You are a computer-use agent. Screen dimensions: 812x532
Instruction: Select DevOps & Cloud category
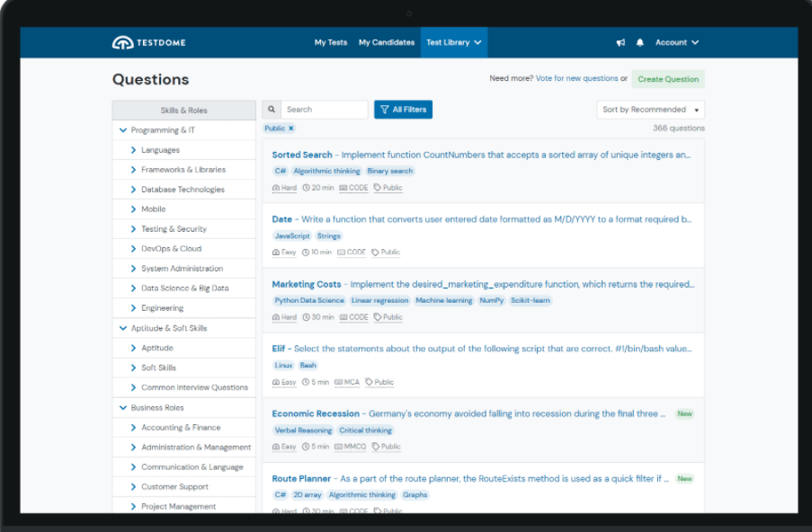[172, 248]
